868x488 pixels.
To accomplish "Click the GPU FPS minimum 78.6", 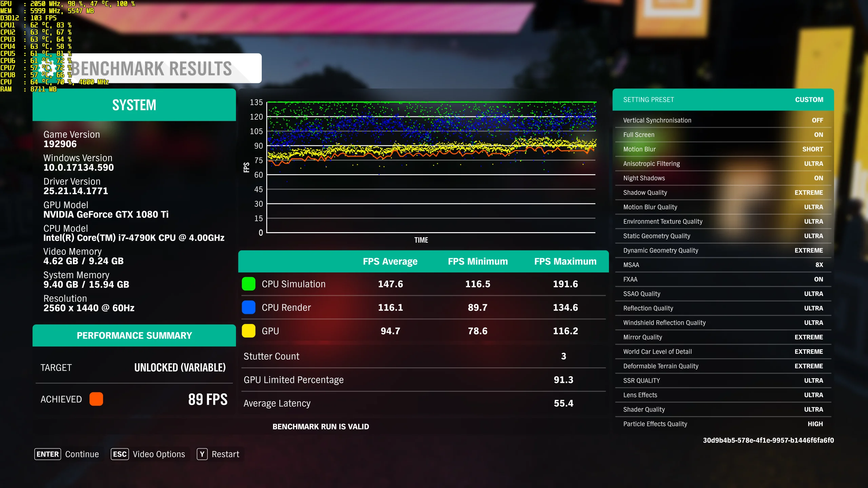I will click(478, 331).
